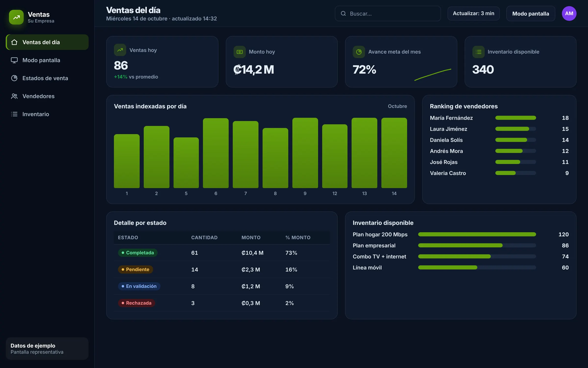
Task: Click the list icon on Inventario disponible card
Action: (478, 52)
